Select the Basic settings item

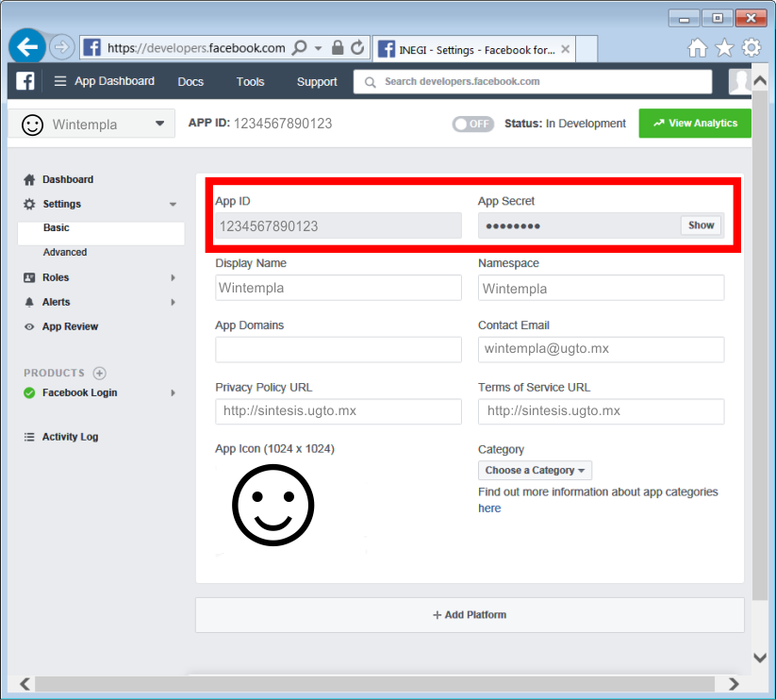click(101, 233)
